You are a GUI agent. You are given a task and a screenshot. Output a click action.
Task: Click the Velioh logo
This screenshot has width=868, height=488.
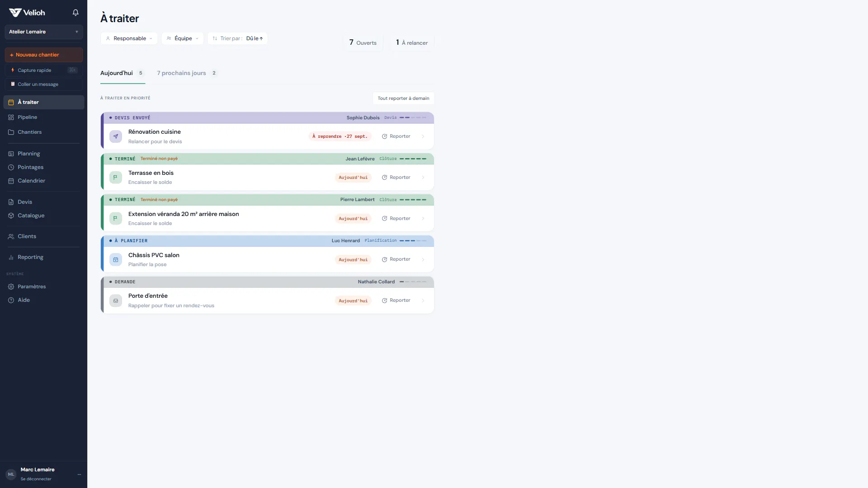click(x=27, y=13)
